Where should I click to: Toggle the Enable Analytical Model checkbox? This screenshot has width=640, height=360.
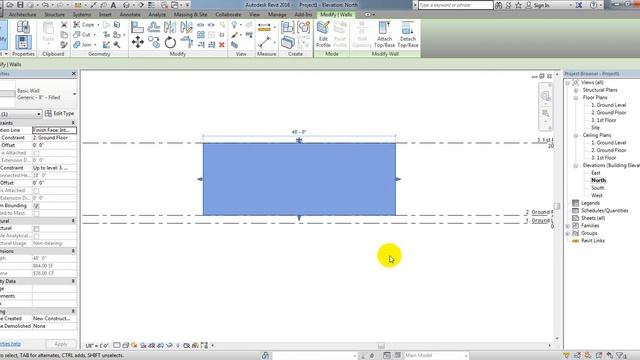[36, 236]
